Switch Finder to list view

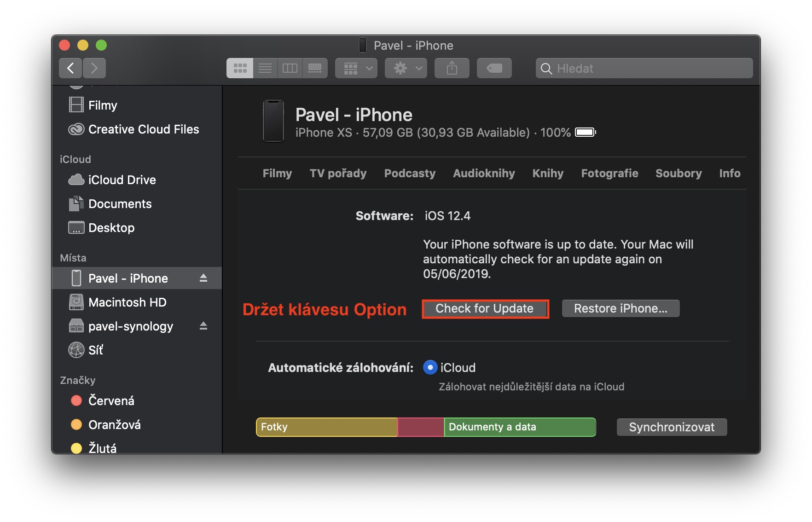pos(265,68)
